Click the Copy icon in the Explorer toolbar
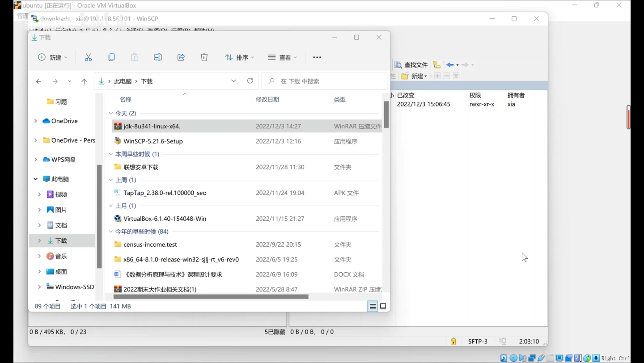This screenshot has height=363, width=644. 111,57
